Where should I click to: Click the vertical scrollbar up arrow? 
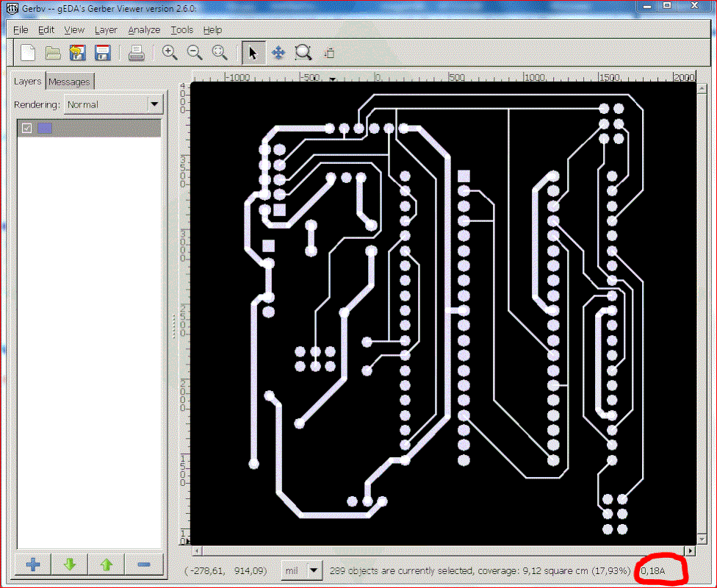point(702,89)
